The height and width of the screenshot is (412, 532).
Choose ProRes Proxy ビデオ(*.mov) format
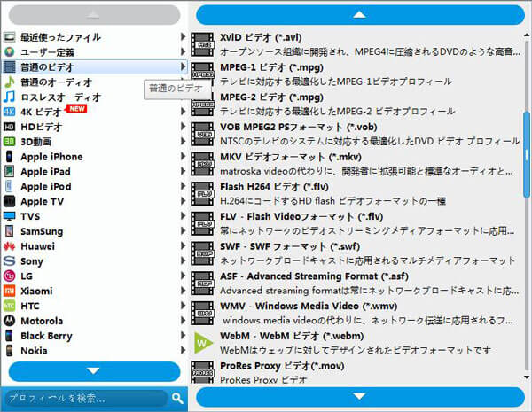click(x=356, y=372)
